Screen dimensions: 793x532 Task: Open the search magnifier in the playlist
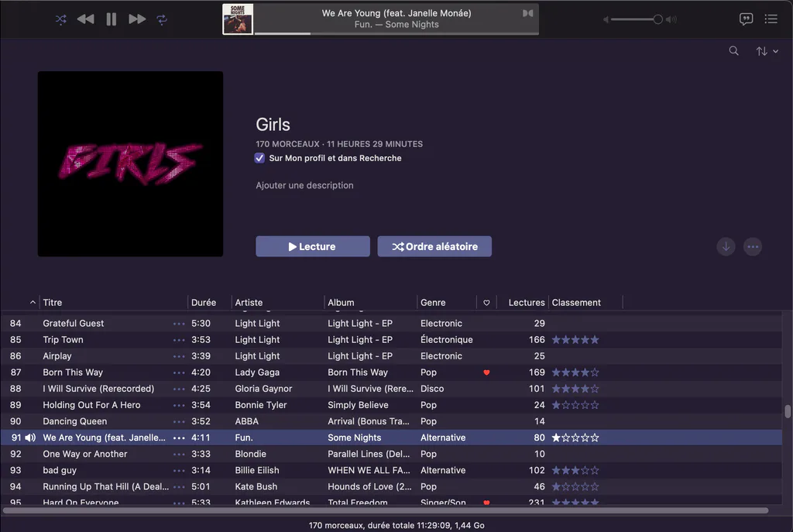tap(733, 50)
